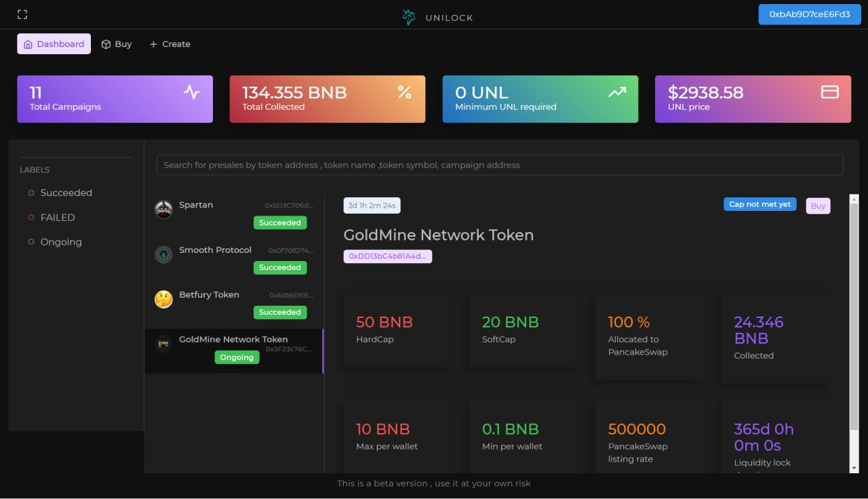Click the LABELS sidebar heading

click(35, 169)
